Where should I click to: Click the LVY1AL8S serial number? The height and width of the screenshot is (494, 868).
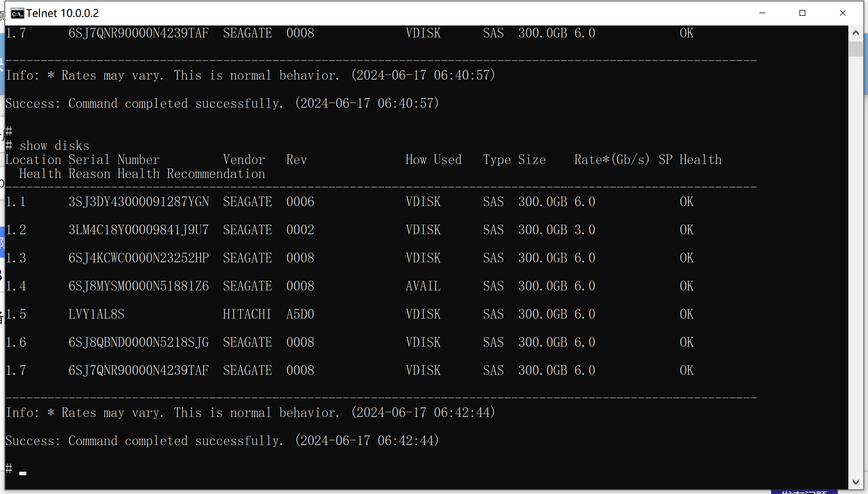pos(96,314)
